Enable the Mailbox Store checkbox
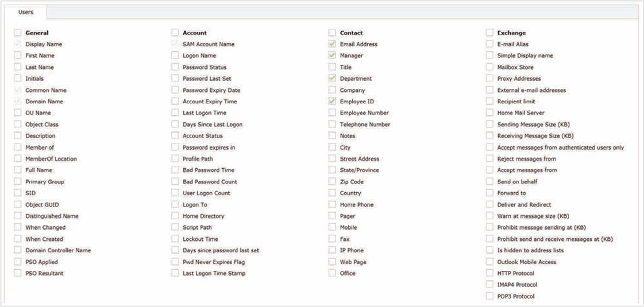 coord(489,67)
